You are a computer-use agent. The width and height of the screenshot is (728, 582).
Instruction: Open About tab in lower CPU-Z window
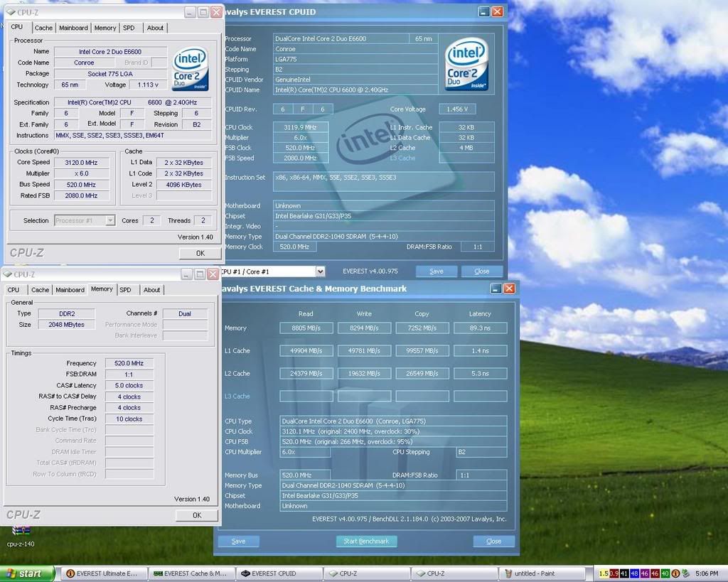(x=151, y=289)
